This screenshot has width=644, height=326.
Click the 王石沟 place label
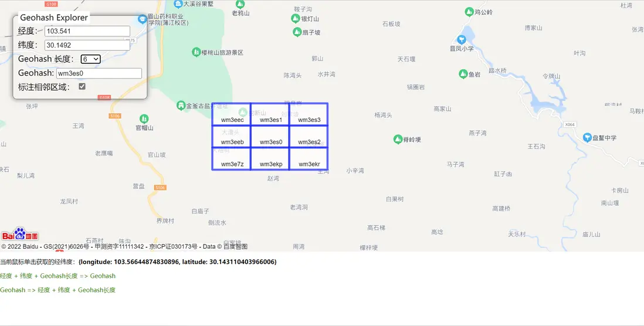pos(536,146)
